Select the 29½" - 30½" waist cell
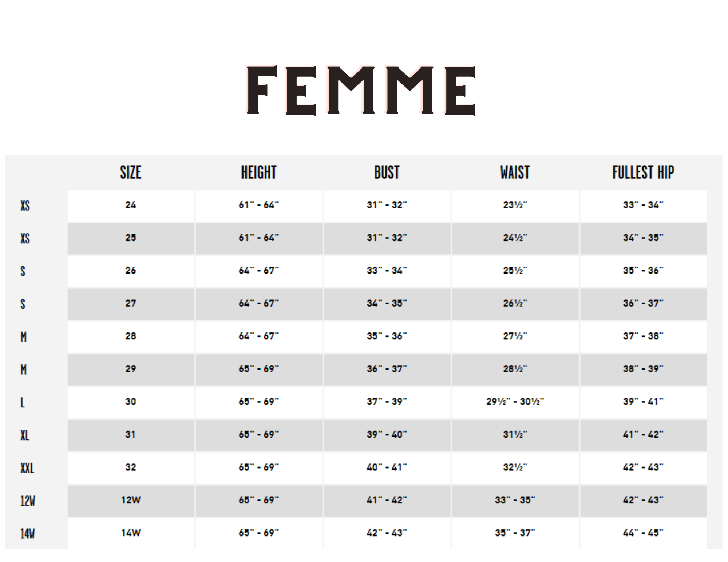This screenshot has height=562, width=728. tap(515, 402)
